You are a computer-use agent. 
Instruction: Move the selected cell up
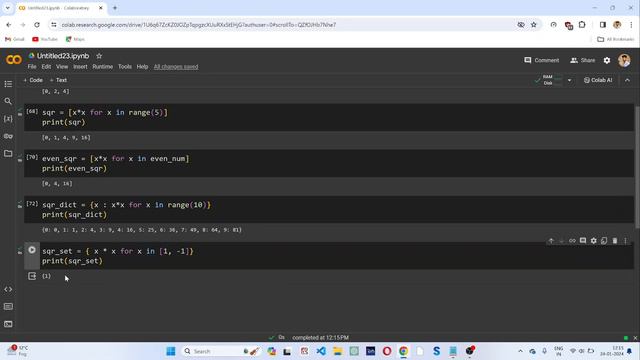(551, 241)
